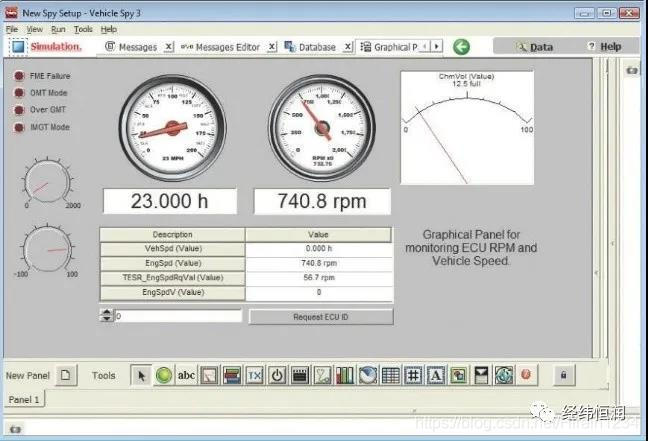Screen dimensions: 648x441
Task: Click the 0 to 2000 knob
Action: [48, 183]
